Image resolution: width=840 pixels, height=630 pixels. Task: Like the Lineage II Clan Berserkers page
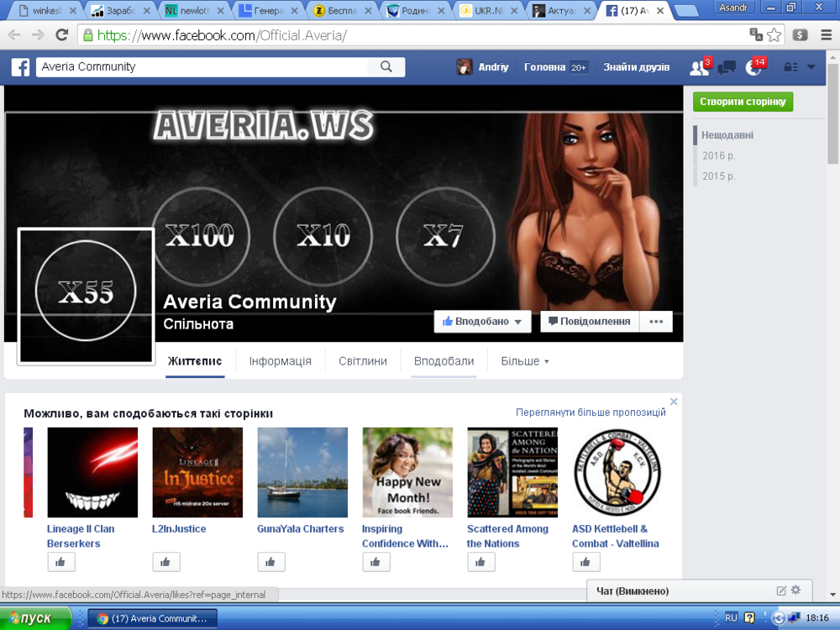(x=61, y=562)
